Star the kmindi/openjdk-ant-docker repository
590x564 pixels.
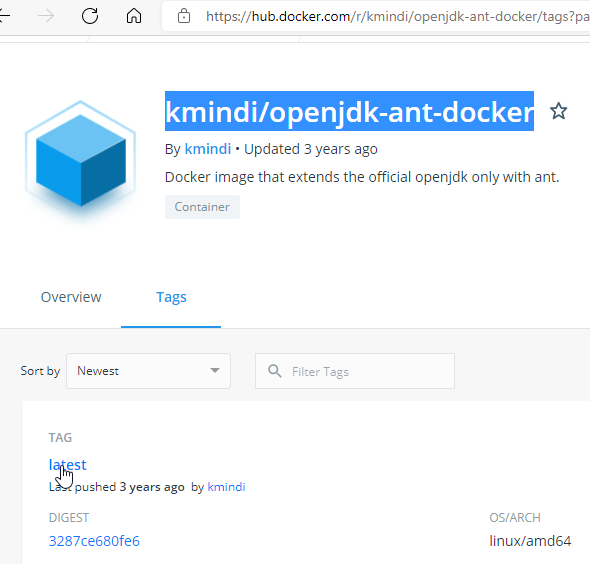[558, 111]
